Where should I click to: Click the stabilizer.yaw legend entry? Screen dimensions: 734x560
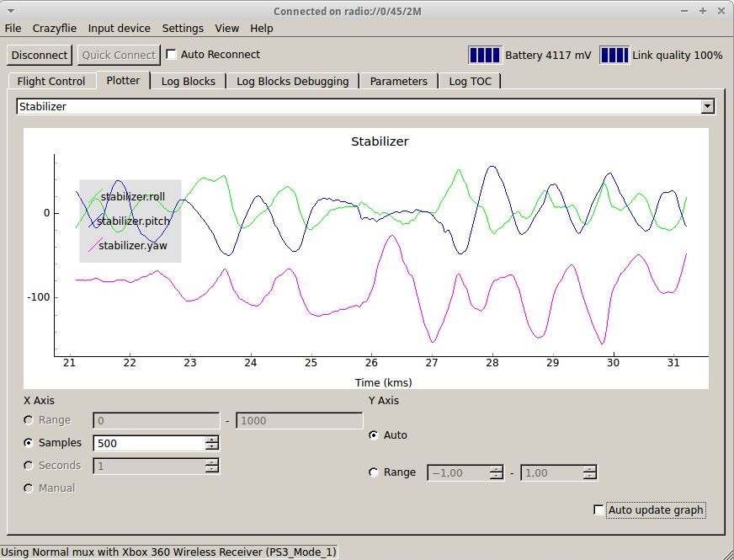tap(132, 246)
